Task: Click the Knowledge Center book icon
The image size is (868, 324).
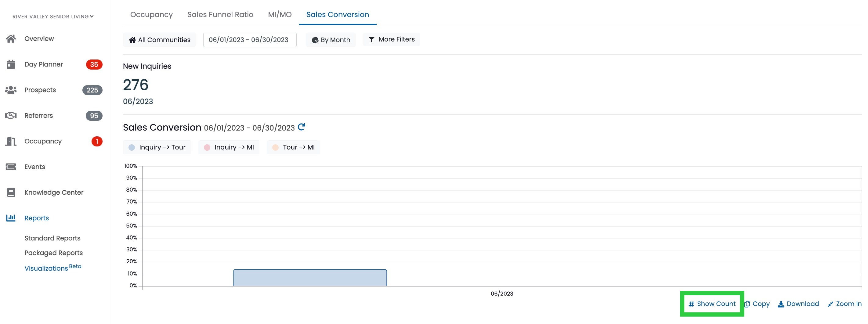Action: [x=11, y=192]
